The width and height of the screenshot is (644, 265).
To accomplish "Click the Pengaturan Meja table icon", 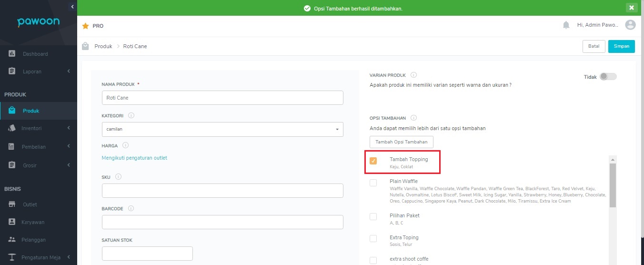I will click(12, 257).
